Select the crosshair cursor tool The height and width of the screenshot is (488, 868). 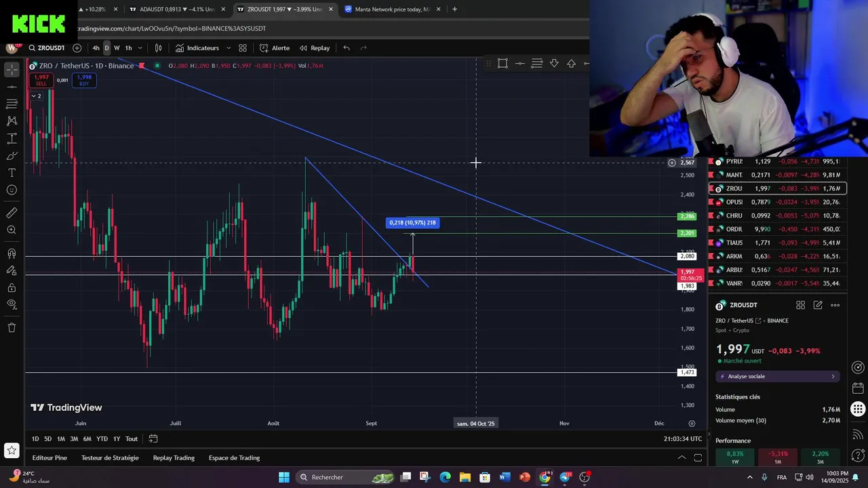12,70
